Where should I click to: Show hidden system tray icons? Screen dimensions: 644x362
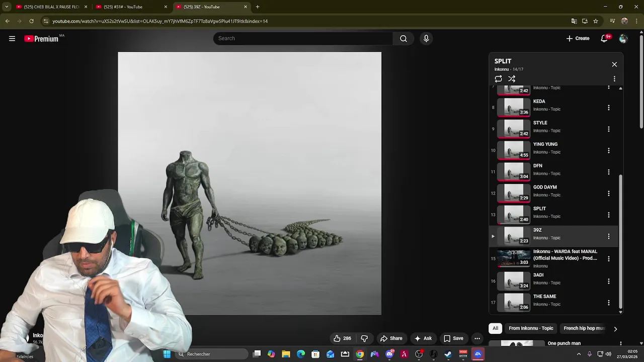click(579, 354)
